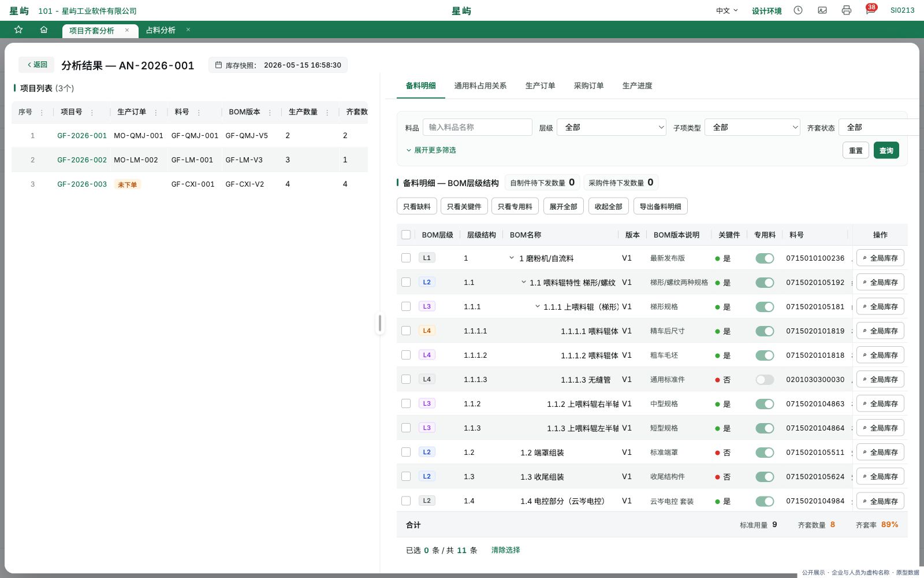Open column menu dots for BOM版本 header

click(270, 112)
